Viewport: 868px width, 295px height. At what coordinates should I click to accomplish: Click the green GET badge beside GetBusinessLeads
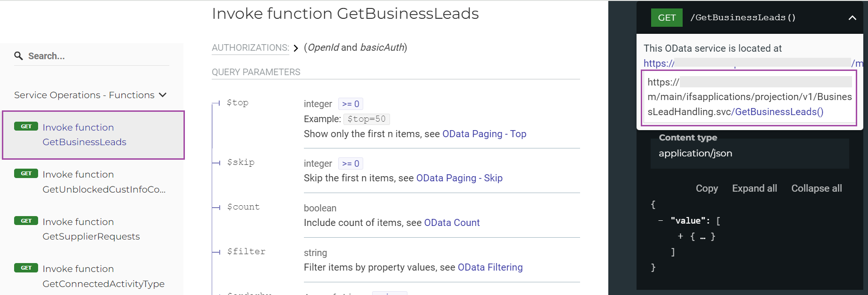[26, 126]
